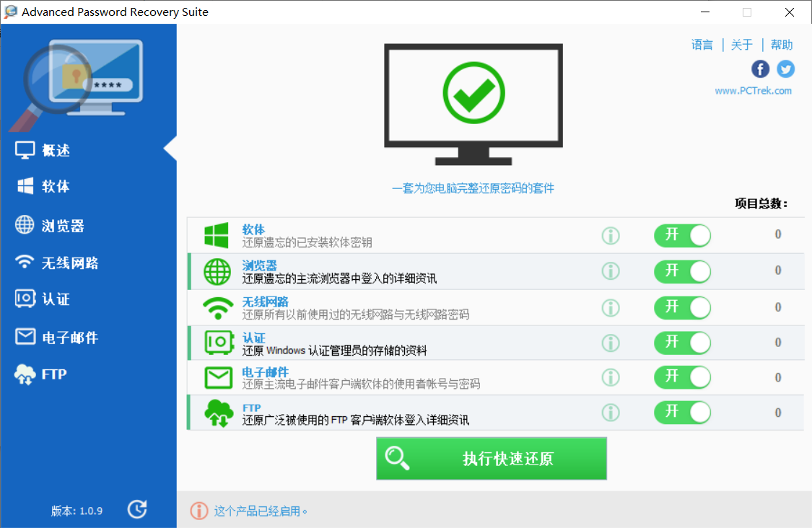Click info icon for 电子邮件 row

pos(611,377)
